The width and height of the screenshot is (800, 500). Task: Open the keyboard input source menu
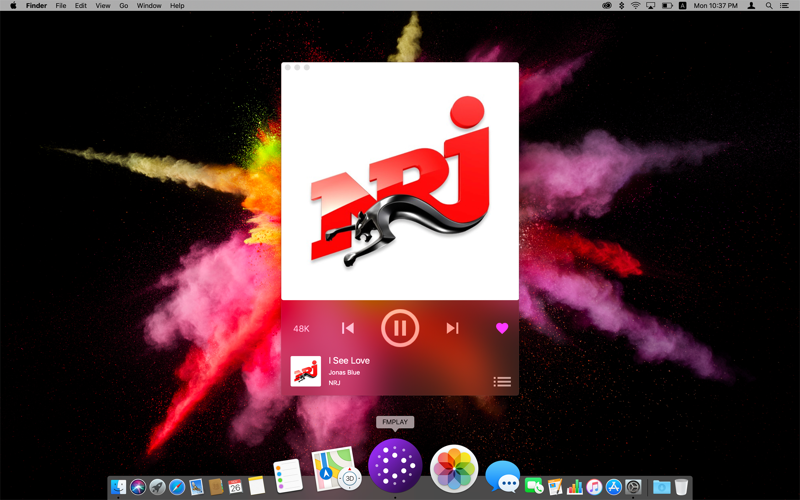[x=682, y=6]
